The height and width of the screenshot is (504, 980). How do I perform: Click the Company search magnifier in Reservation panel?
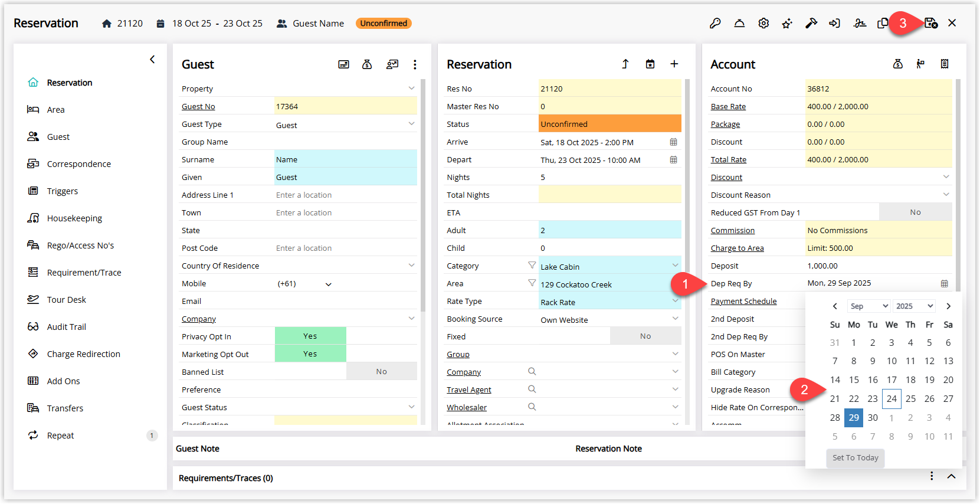pyautogui.click(x=532, y=372)
